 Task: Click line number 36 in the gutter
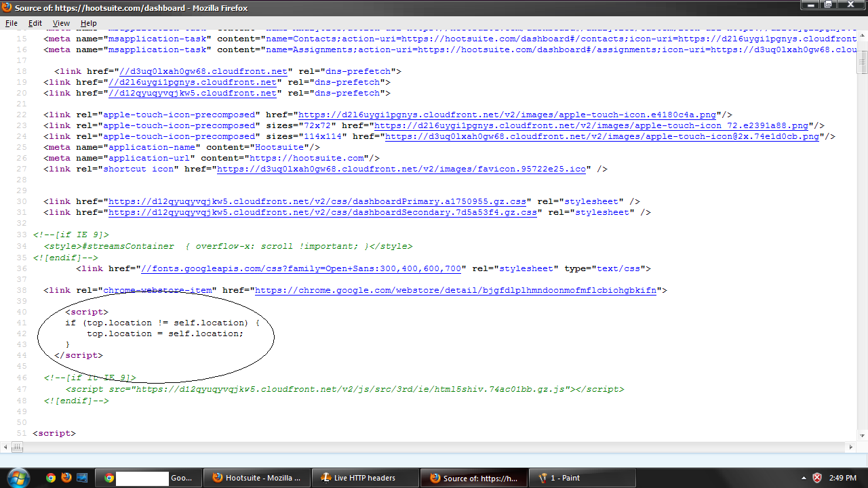22,268
